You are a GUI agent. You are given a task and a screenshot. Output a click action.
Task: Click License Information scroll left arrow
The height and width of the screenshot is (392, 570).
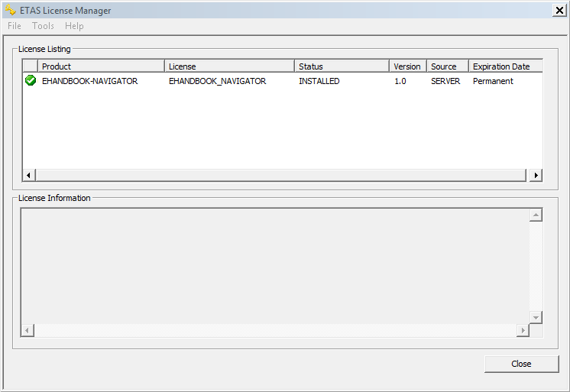coord(28,330)
